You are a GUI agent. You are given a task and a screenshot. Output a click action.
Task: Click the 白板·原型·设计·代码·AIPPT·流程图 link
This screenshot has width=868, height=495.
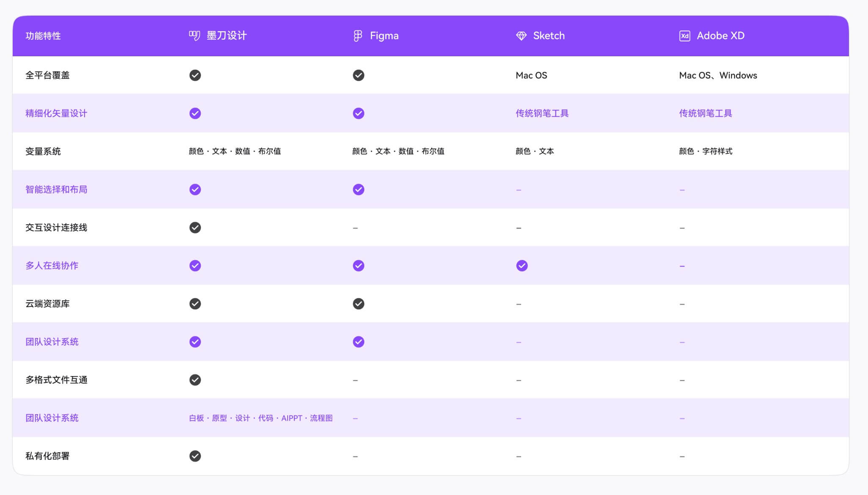261,418
